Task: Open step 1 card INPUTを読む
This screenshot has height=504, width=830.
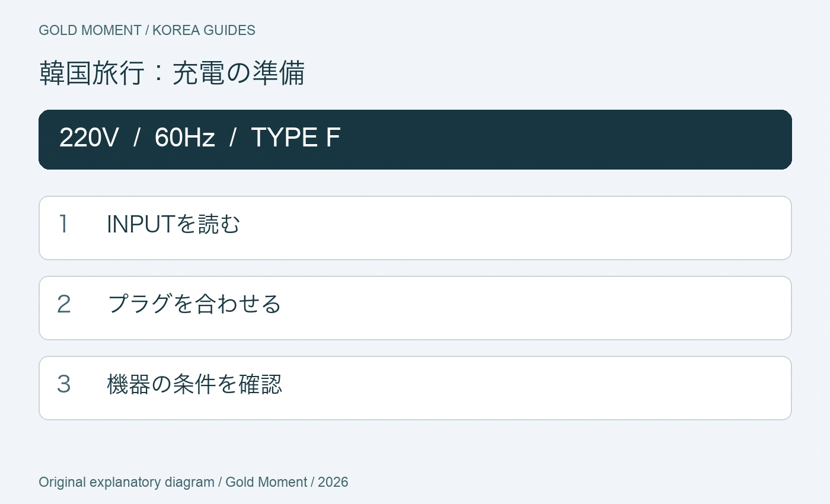Action: pyautogui.click(x=415, y=228)
